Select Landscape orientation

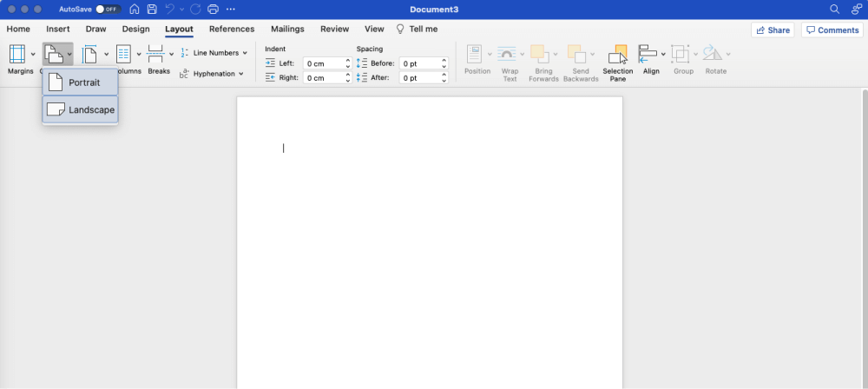click(80, 109)
